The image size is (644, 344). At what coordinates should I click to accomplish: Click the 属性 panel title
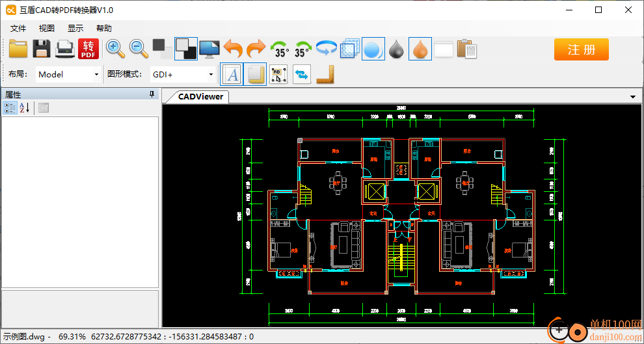point(13,95)
